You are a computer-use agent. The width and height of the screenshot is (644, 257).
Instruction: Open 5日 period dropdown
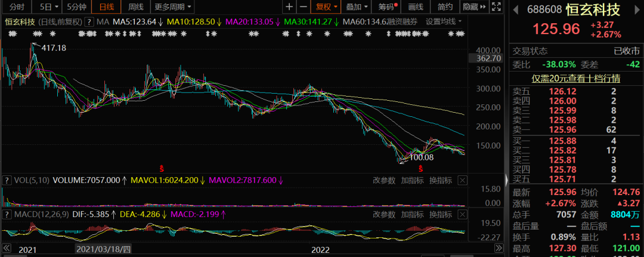click(46, 7)
